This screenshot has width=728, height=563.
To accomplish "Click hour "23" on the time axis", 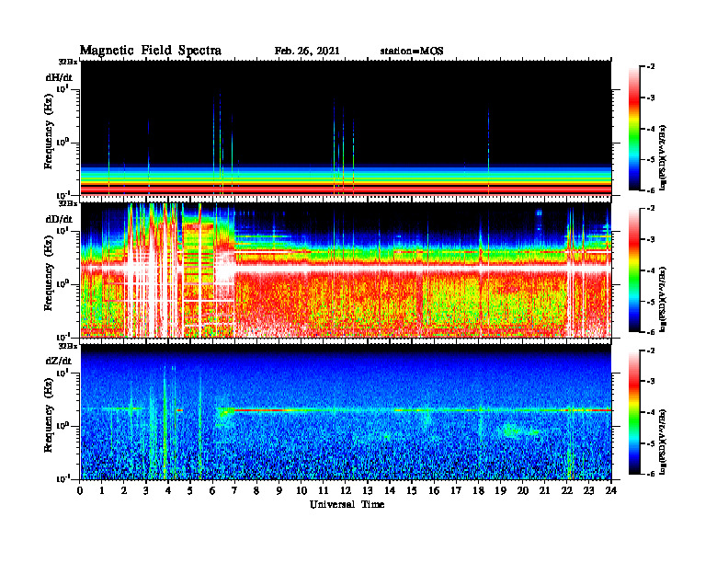I will tap(588, 491).
